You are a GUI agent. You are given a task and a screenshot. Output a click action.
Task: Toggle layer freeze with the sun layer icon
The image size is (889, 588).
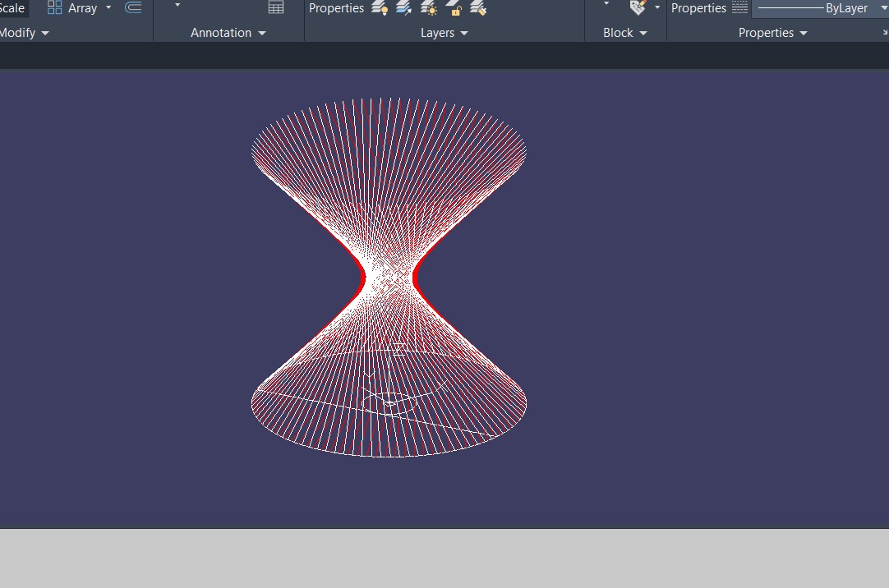(x=428, y=8)
